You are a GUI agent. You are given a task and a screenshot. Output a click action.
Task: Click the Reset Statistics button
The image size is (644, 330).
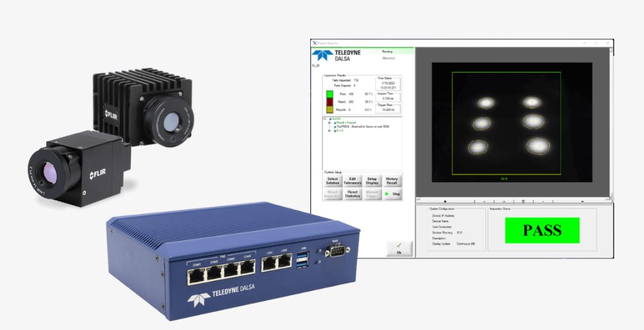click(352, 194)
